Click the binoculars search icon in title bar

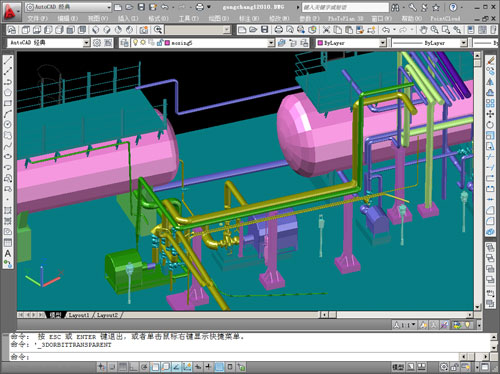(395, 7)
